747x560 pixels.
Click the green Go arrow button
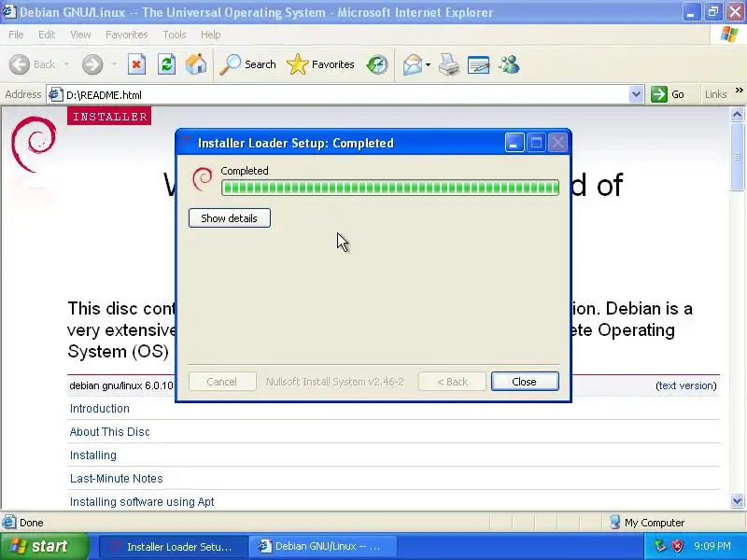coord(659,94)
